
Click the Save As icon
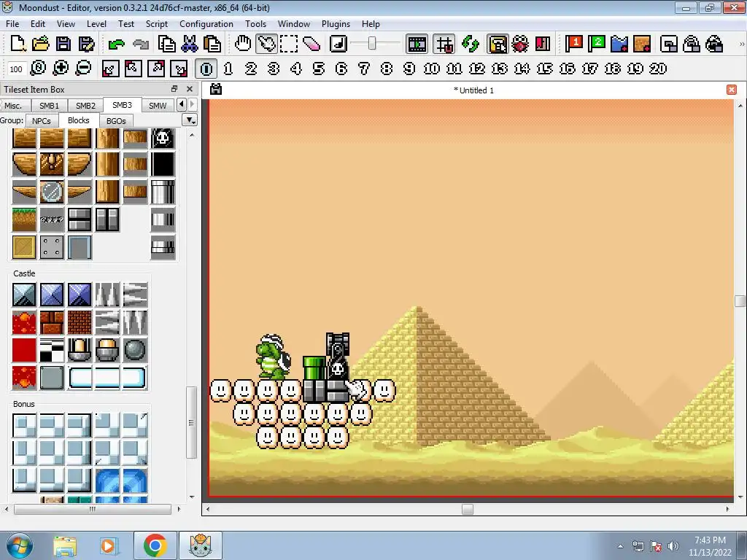point(86,44)
